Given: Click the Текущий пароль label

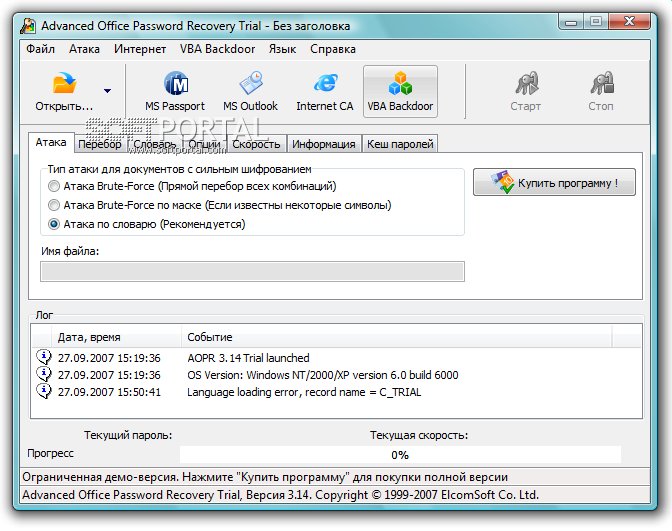Looking at the screenshot, I should [128, 435].
